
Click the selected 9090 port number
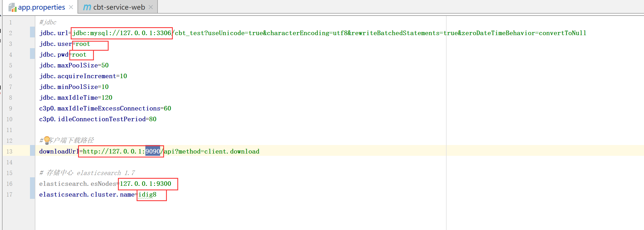click(x=153, y=152)
